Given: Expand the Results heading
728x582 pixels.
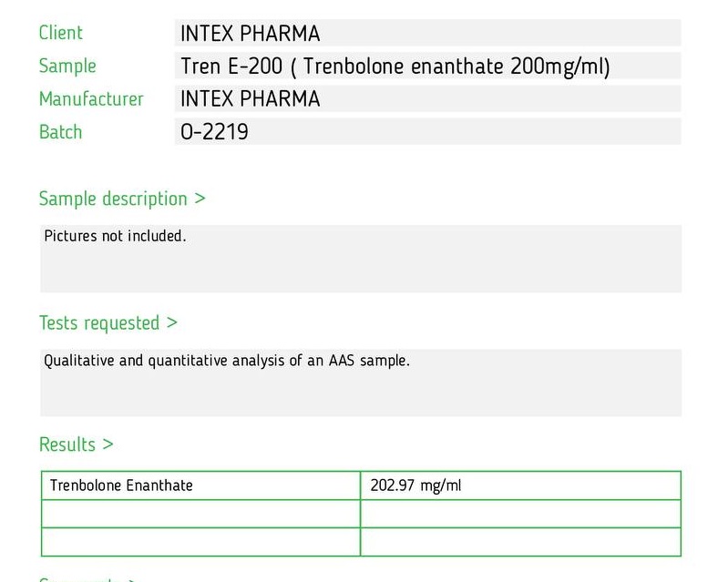Looking at the screenshot, I should (77, 444).
